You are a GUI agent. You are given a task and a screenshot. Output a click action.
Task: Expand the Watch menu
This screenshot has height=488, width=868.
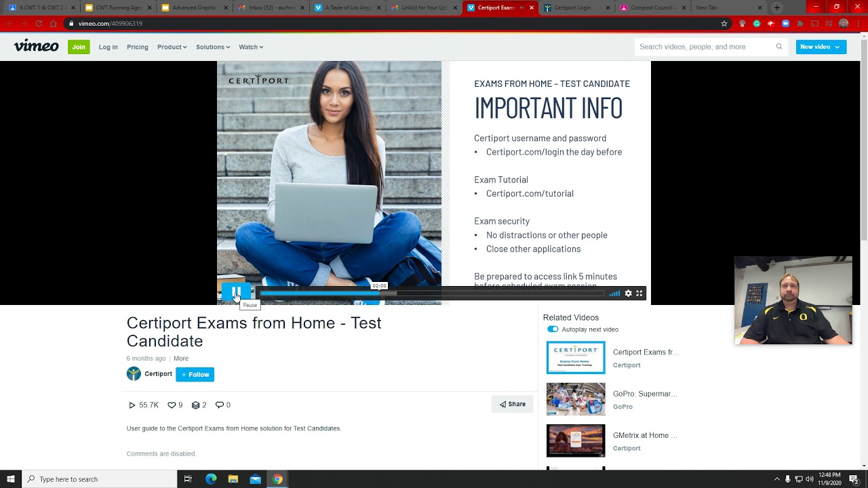click(x=251, y=47)
